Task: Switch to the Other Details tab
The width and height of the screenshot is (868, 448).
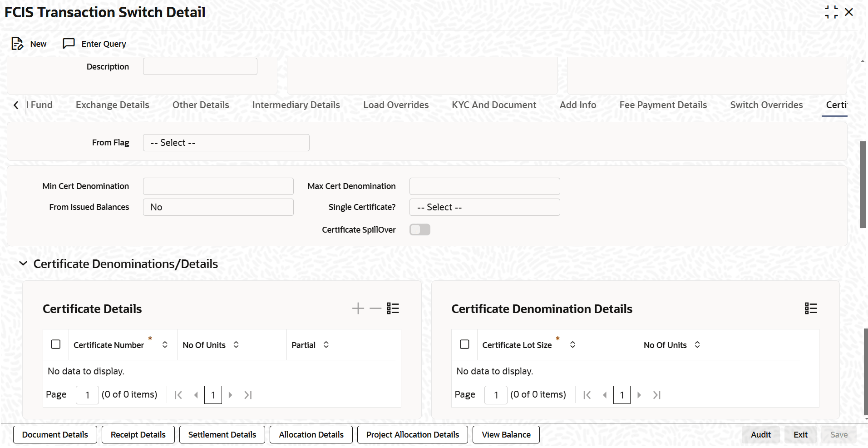Action: pyautogui.click(x=201, y=105)
